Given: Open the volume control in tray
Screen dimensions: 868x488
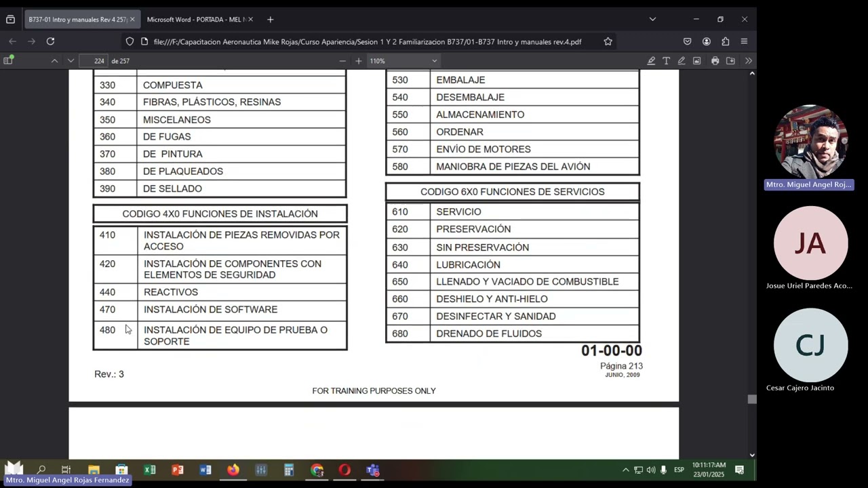Looking at the screenshot, I should [x=651, y=470].
